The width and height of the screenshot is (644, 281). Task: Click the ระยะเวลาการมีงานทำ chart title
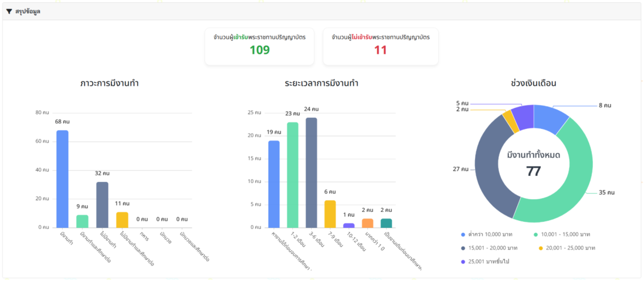pos(322,83)
